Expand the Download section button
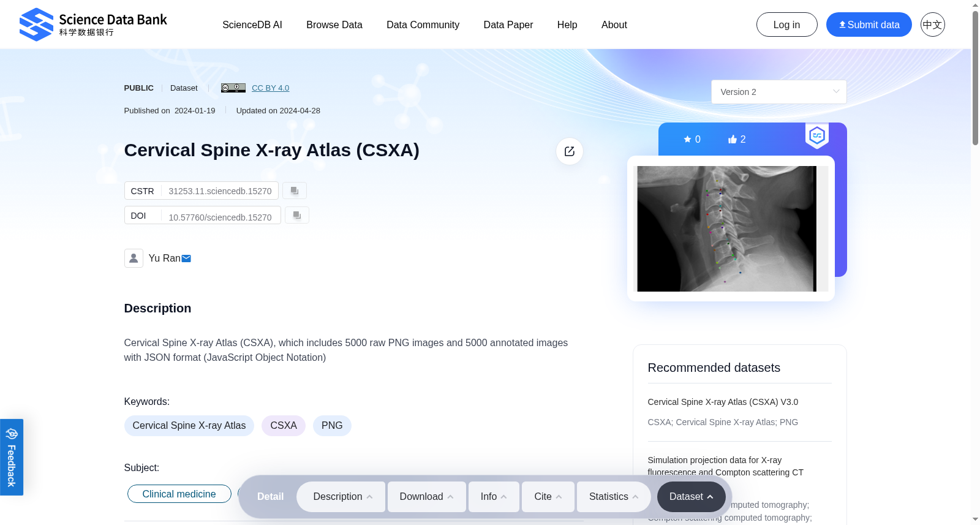The image size is (980, 525). (x=427, y=497)
